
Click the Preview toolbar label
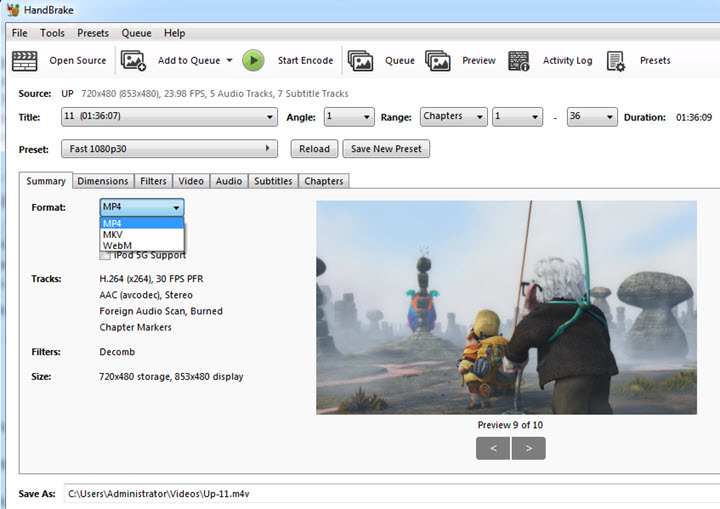[479, 61]
